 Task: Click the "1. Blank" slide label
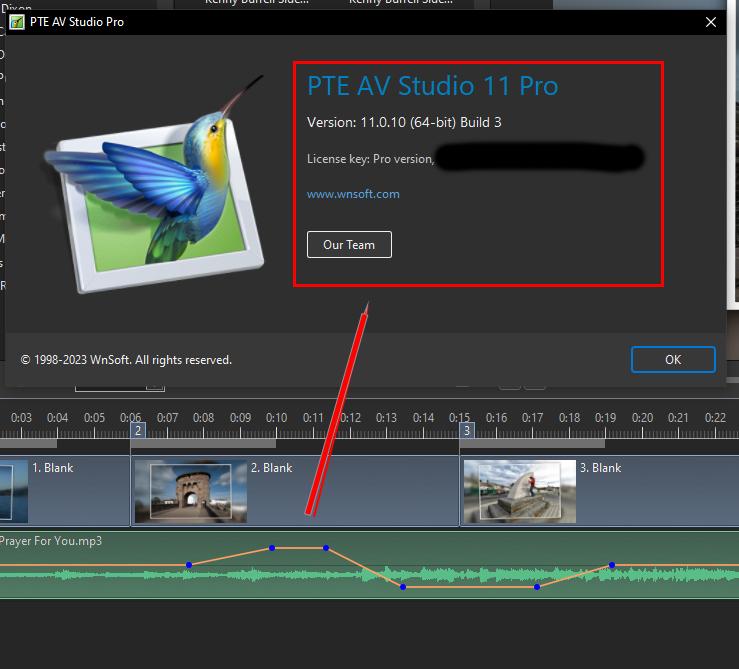pyautogui.click(x=52, y=468)
